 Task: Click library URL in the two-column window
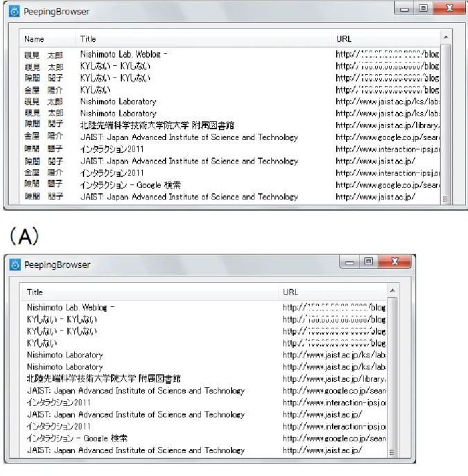[334, 379]
